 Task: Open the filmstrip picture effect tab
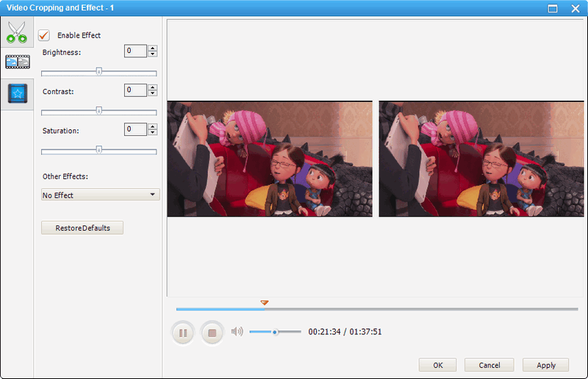[17, 62]
